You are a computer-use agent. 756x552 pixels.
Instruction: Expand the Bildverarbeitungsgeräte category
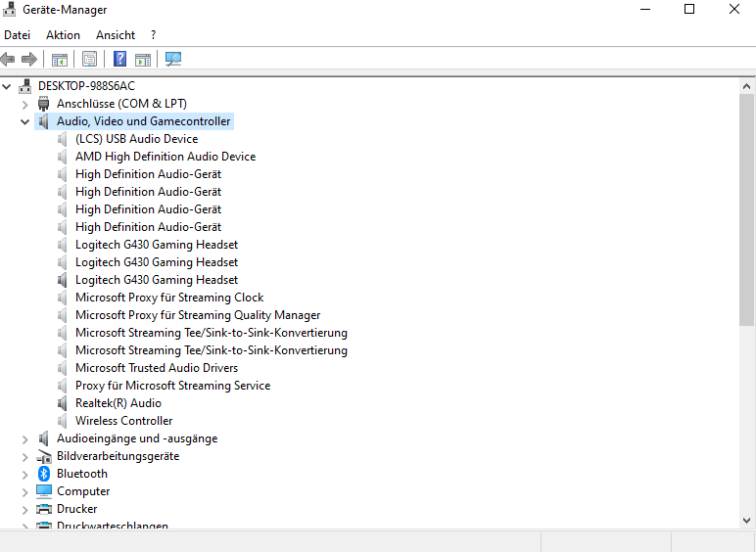pos(25,457)
